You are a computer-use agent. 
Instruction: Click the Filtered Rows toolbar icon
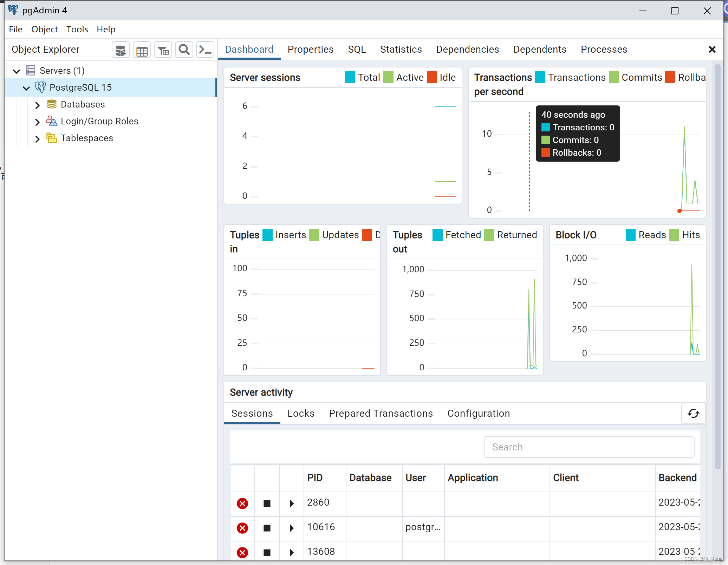163,50
